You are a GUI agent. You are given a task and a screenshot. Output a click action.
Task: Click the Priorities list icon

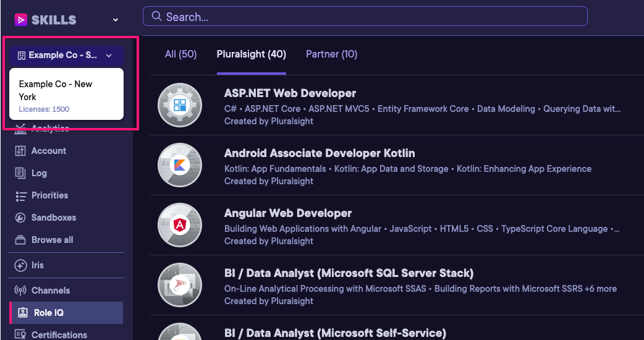20,195
